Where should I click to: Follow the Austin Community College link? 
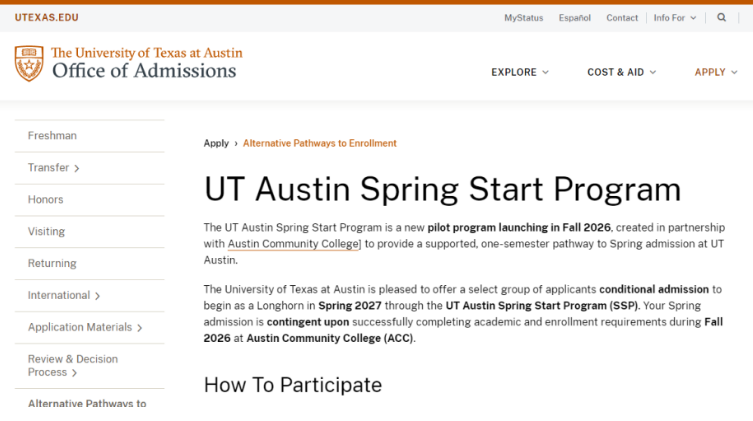pos(293,244)
